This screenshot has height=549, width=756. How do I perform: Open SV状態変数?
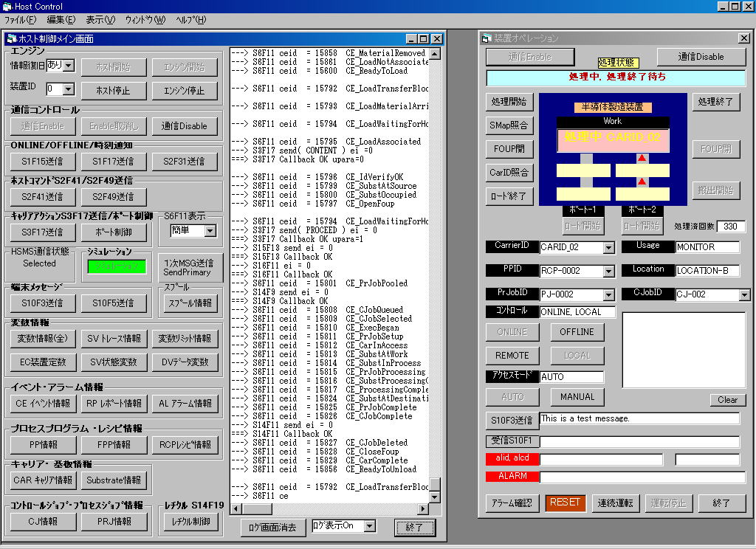pos(113,362)
